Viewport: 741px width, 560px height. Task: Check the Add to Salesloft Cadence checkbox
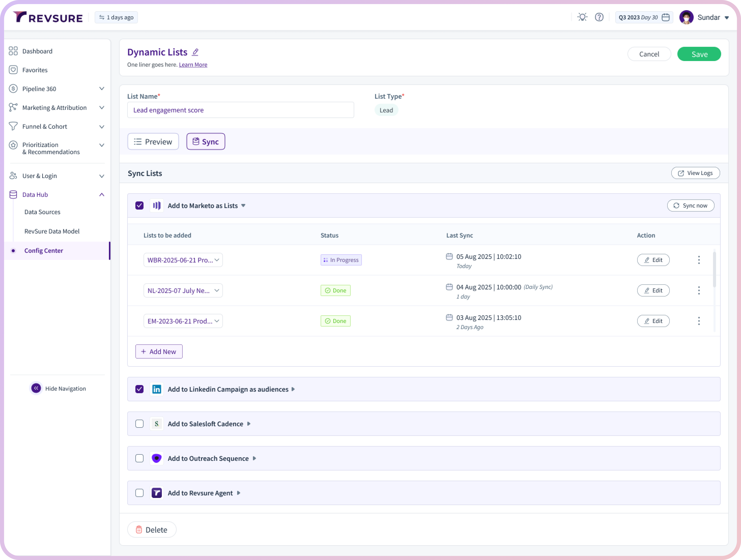[x=139, y=424]
